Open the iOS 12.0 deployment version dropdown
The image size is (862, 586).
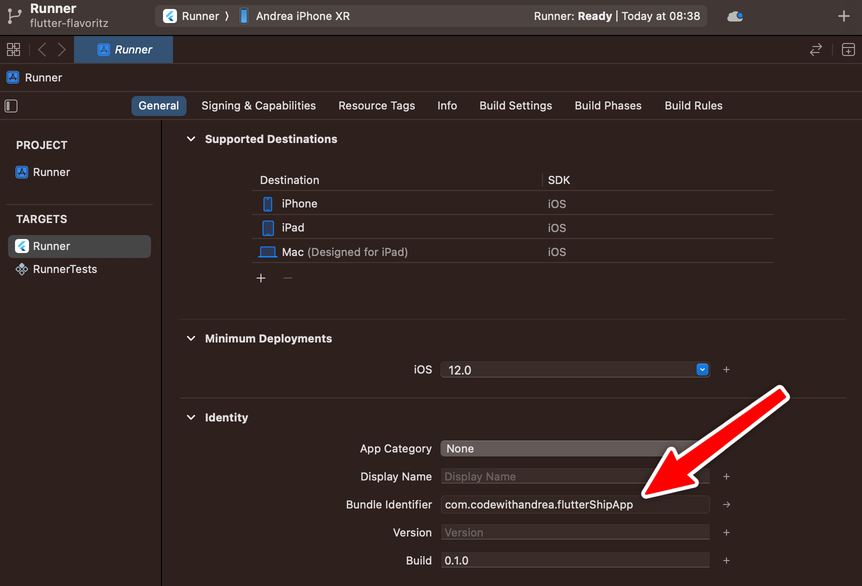tap(575, 369)
